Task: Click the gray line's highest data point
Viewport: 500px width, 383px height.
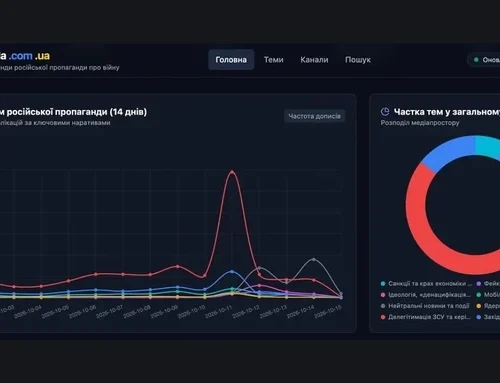Action: [314, 259]
